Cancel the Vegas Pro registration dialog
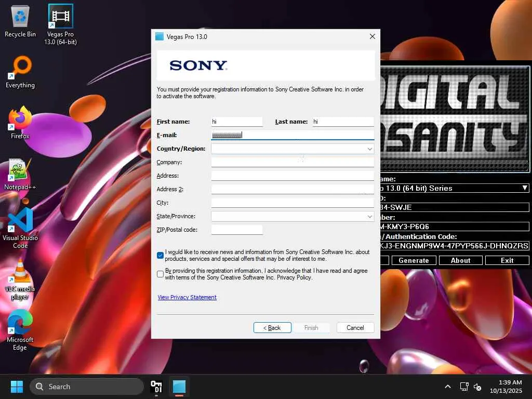This screenshot has height=399, width=532. click(x=355, y=327)
